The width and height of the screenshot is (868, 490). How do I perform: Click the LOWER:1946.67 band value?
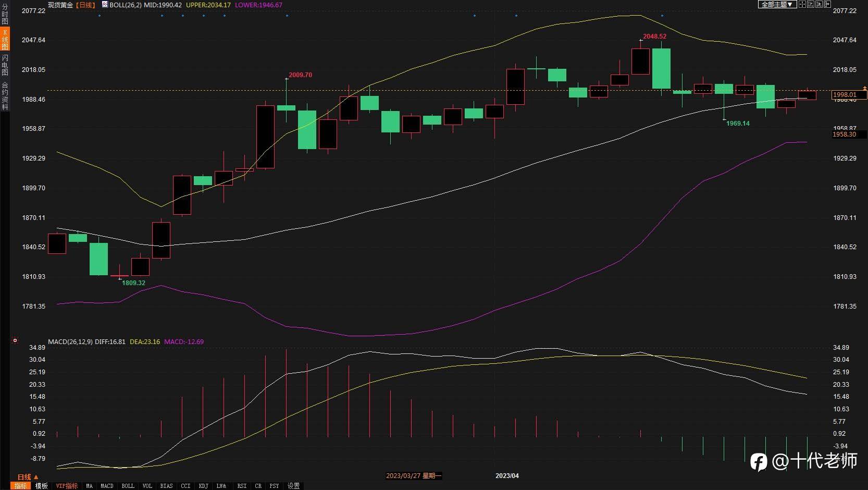click(259, 5)
